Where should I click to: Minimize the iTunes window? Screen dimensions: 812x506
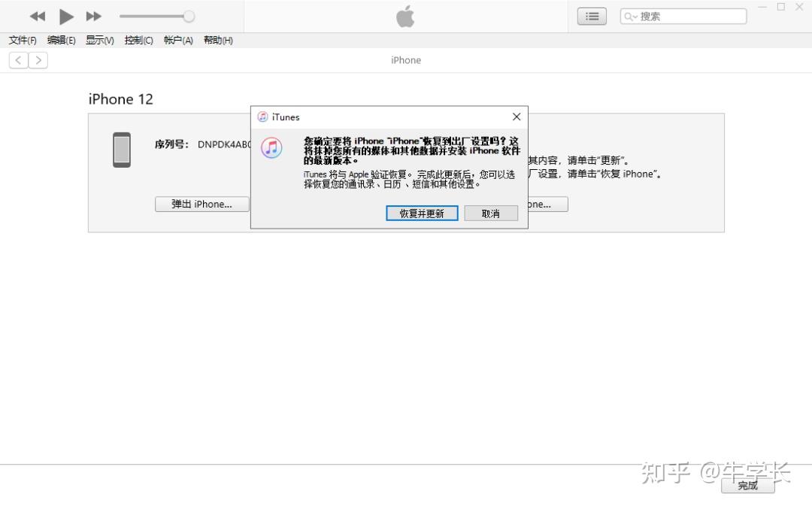click(x=762, y=7)
